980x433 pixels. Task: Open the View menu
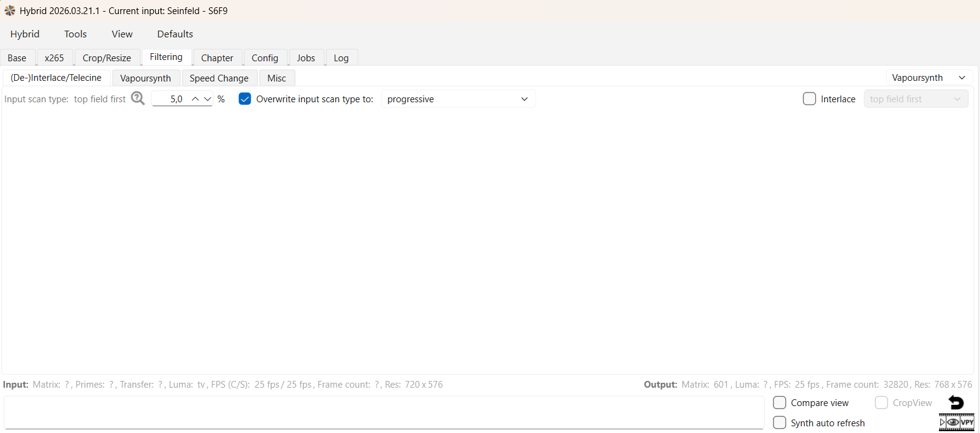pyautogui.click(x=122, y=34)
